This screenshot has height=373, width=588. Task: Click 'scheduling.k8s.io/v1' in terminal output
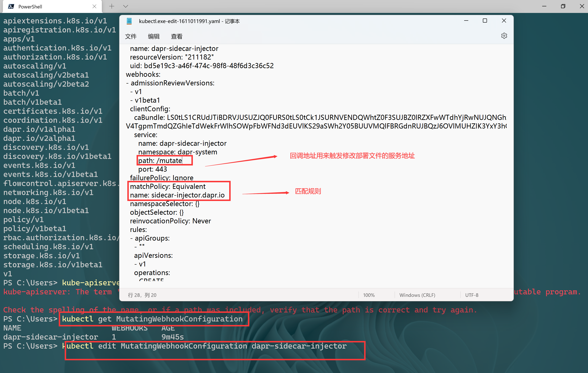48,247
